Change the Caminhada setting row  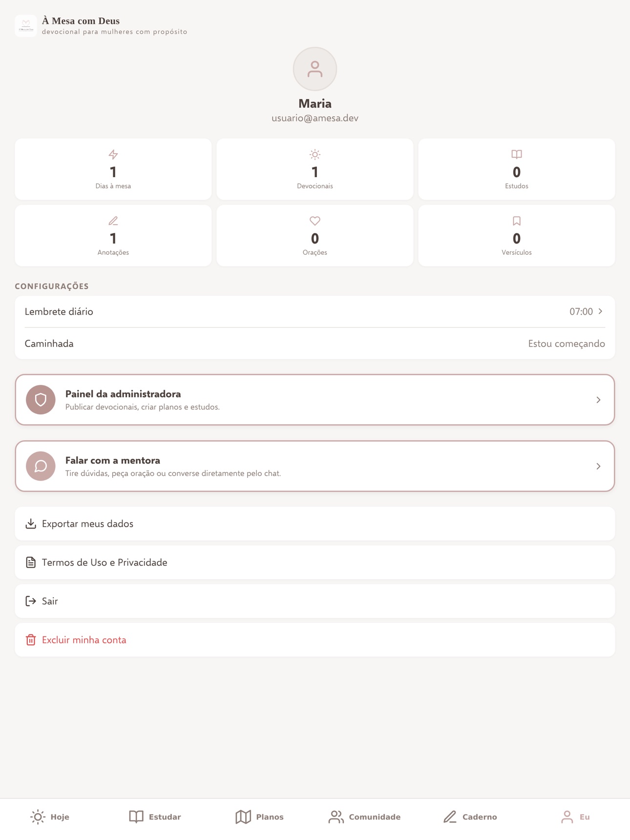click(315, 344)
